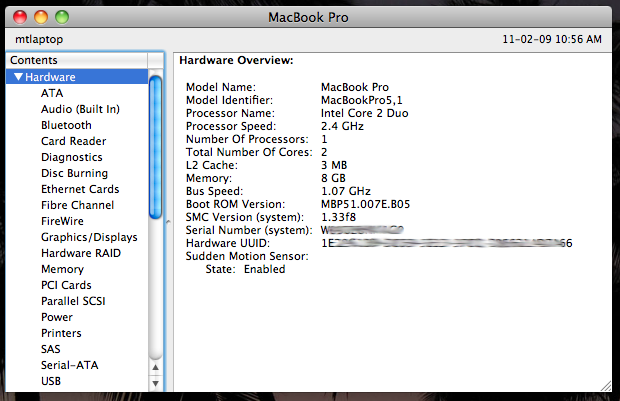Open Audio (Built In) details

(x=80, y=109)
